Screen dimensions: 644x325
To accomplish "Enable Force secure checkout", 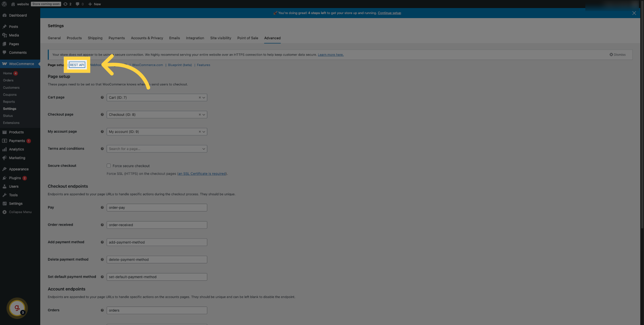I will click(109, 166).
